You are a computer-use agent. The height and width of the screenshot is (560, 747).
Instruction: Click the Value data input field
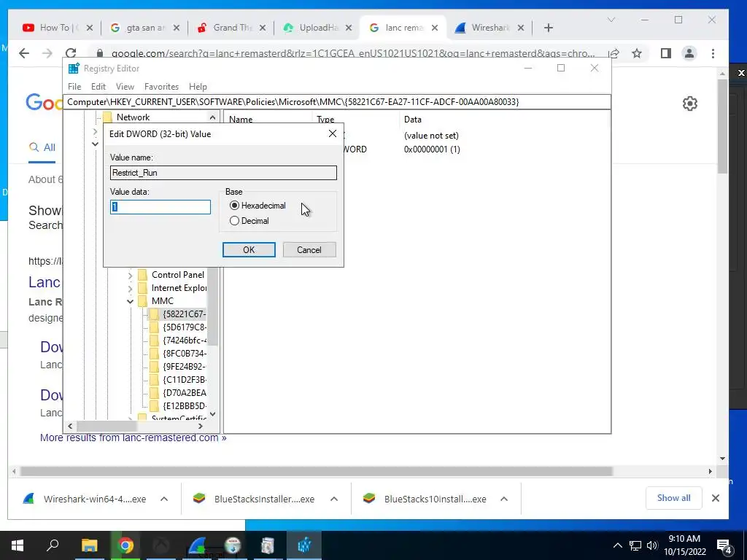click(x=160, y=207)
